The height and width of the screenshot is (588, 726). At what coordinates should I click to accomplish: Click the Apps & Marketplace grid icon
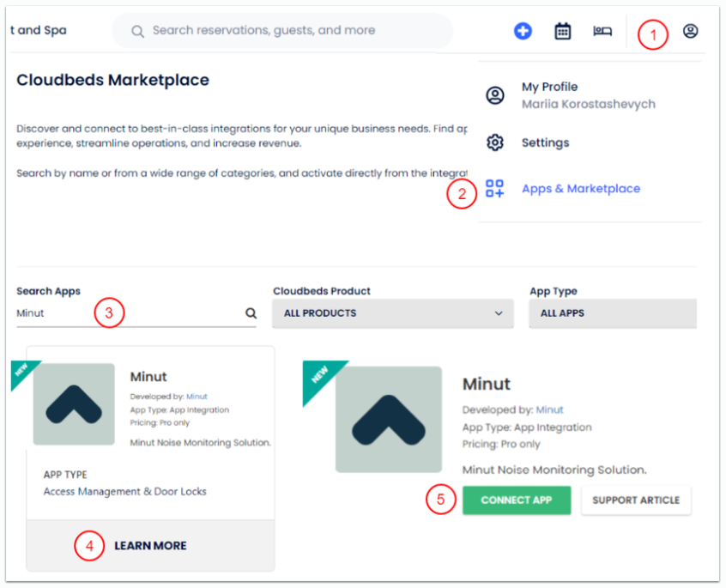[x=495, y=189]
